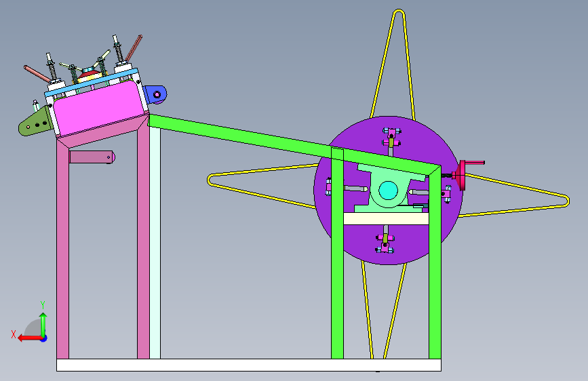Image resolution: width=588 pixels, height=381 pixels.
Task: Select the magenta box on the pink stand
Action: pos(98,107)
